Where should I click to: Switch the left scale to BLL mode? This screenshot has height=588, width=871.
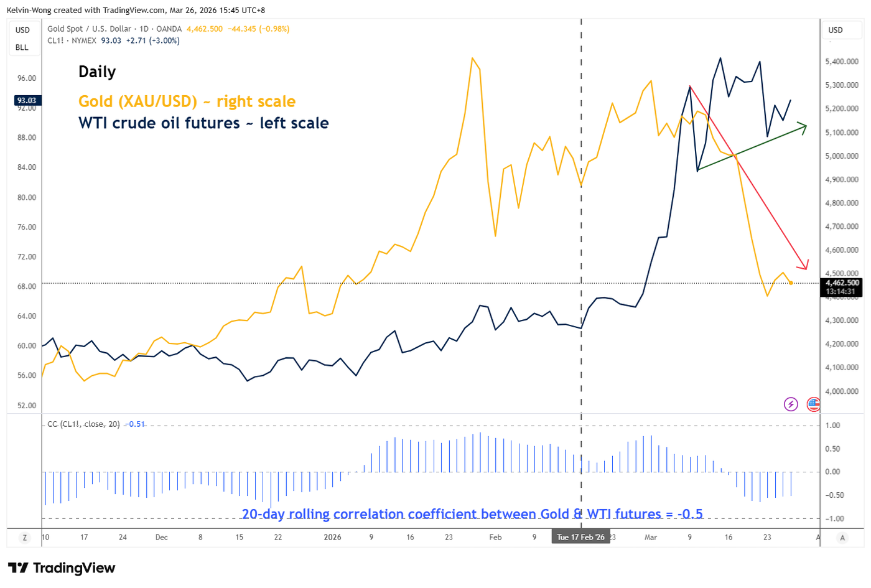coord(22,47)
